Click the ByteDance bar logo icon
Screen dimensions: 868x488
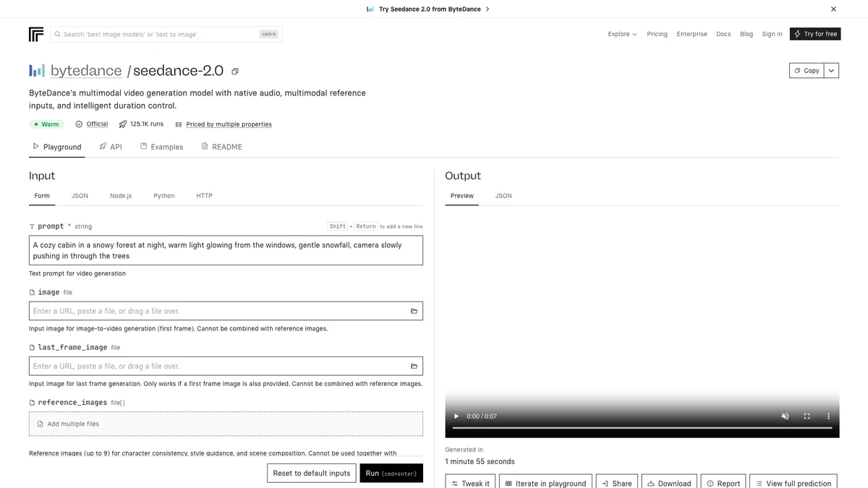pos(37,71)
